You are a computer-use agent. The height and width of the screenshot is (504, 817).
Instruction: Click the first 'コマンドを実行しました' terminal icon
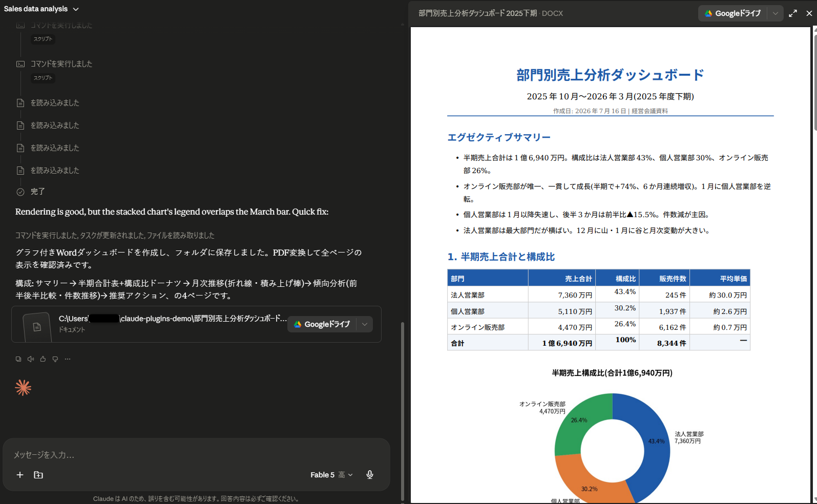20,25
